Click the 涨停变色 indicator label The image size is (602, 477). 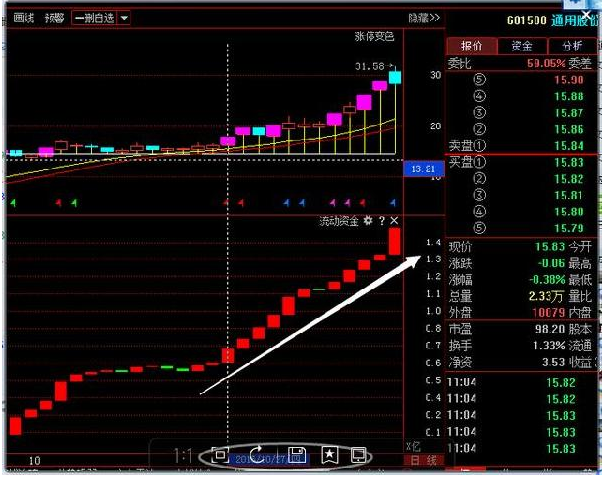coord(375,37)
